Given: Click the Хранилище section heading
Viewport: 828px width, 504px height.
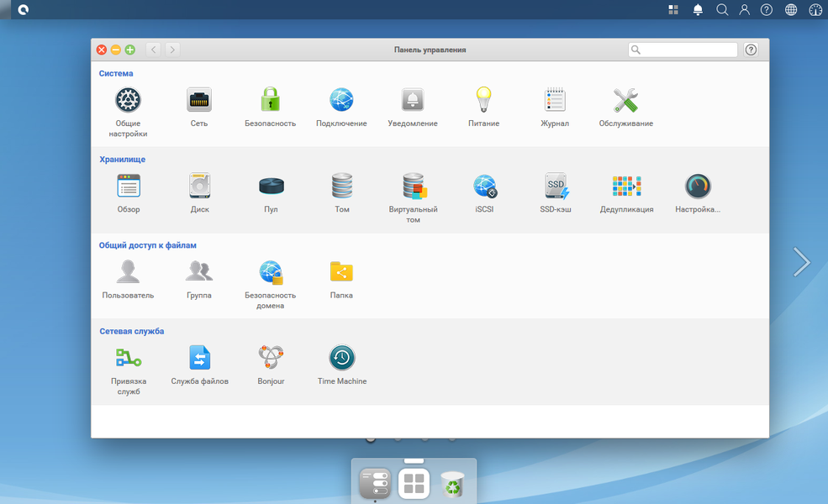Looking at the screenshot, I should click(122, 160).
